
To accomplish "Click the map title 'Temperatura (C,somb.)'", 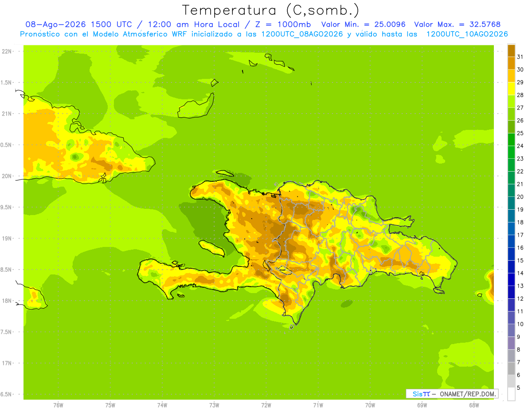I will [x=270, y=10].
